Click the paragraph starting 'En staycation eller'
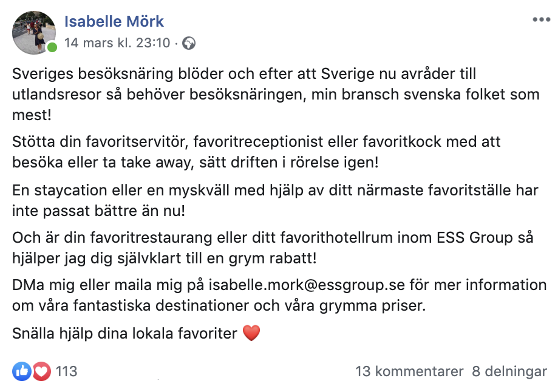 pos(275,201)
